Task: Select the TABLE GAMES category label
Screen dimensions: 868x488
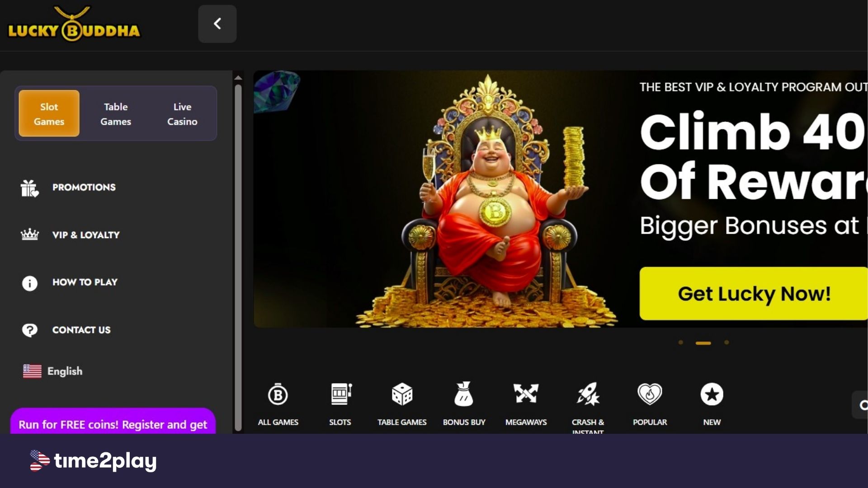Action: coord(402,422)
